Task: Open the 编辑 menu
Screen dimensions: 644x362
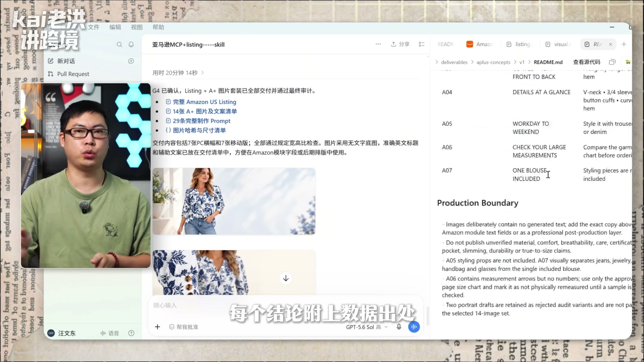Action: [115, 27]
